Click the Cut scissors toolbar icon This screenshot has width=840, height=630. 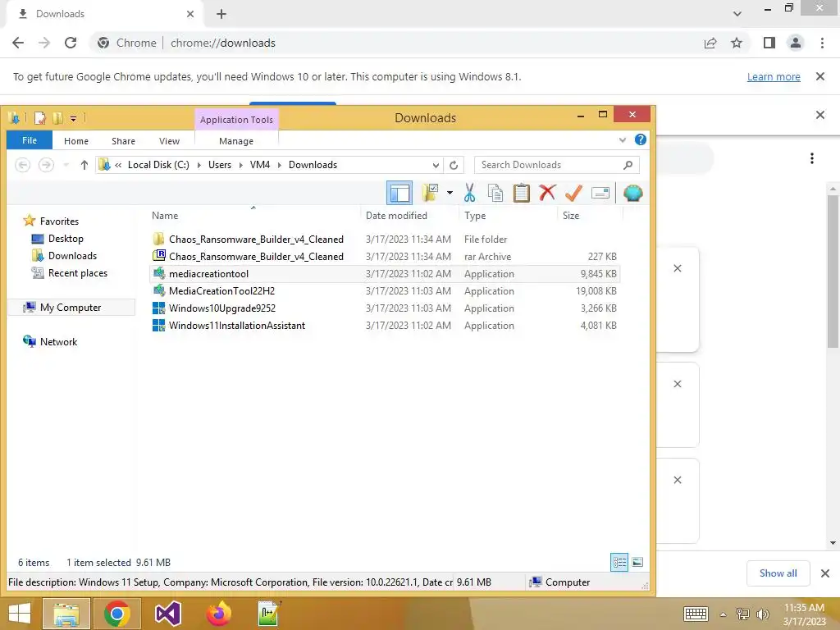coord(469,193)
